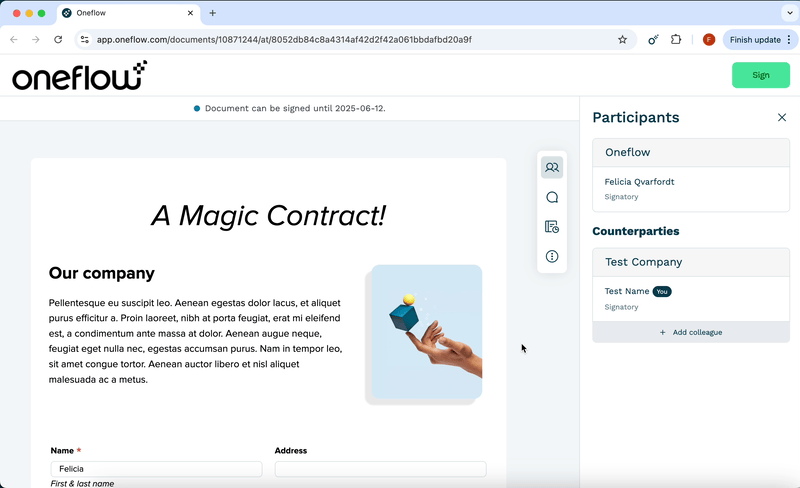The height and width of the screenshot is (488, 800).
Task: Open a new browser tab
Action: pyautogui.click(x=213, y=13)
